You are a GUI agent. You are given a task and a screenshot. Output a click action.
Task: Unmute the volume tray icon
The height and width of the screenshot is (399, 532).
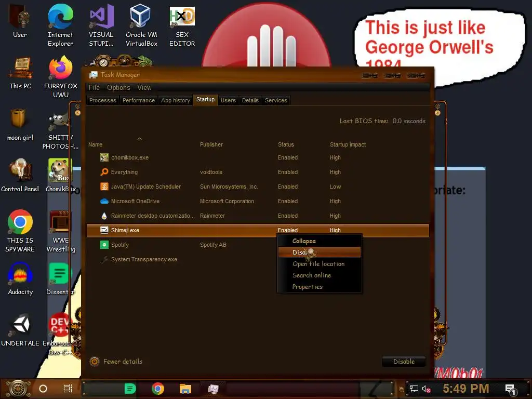point(426,389)
